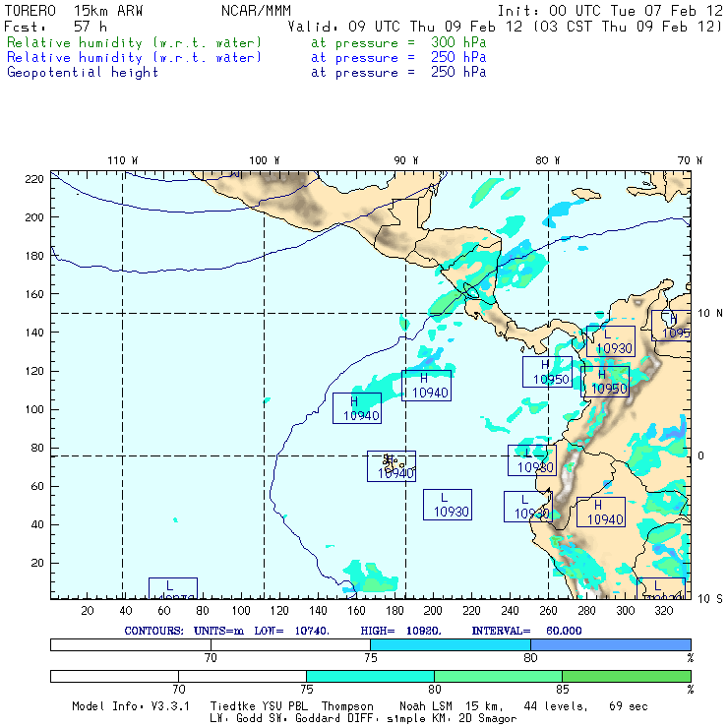The height and width of the screenshot is (728, 728).
Task: Click the H 10940 box on the 90 W line
Action: [x=426, y=386]
